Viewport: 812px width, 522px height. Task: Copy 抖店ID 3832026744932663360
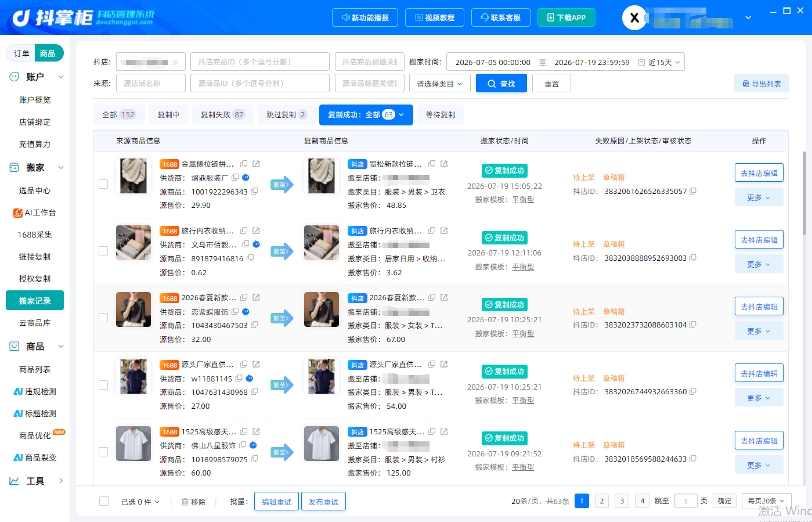692,391
